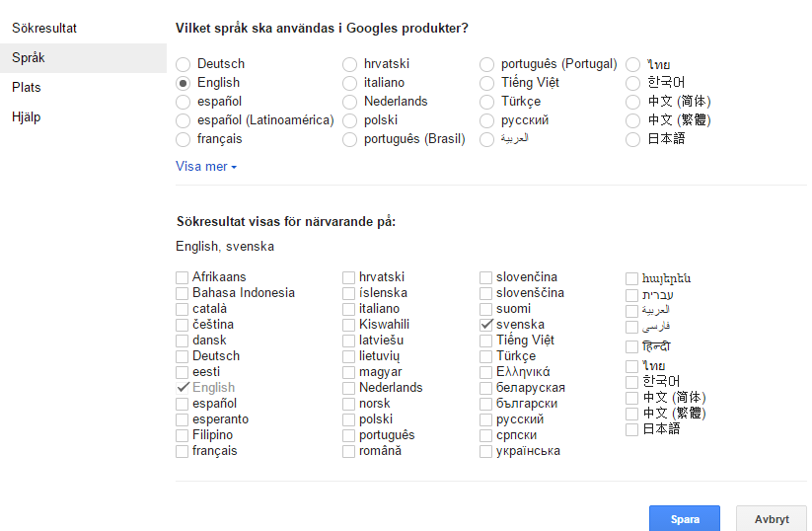Select the Deutsch radio button
812x531 pixels.
tap(183, 64)
